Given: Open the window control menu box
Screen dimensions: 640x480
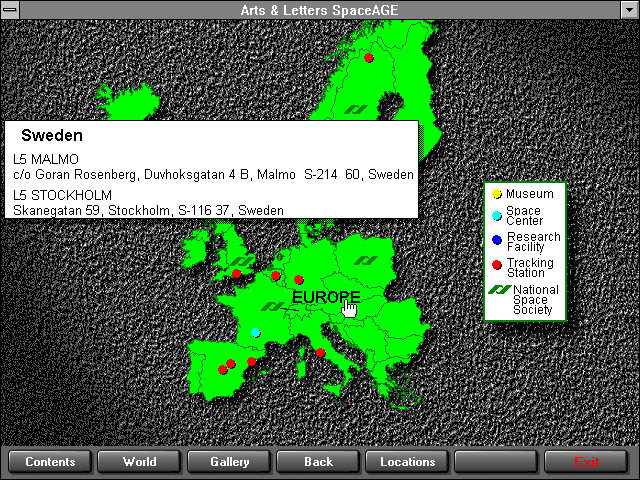Looking at the screenshot, I should point(10,10).
